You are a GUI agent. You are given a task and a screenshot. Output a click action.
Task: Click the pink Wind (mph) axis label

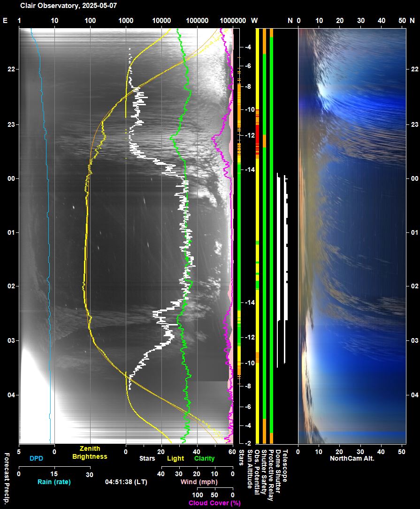tap(199, 482)
